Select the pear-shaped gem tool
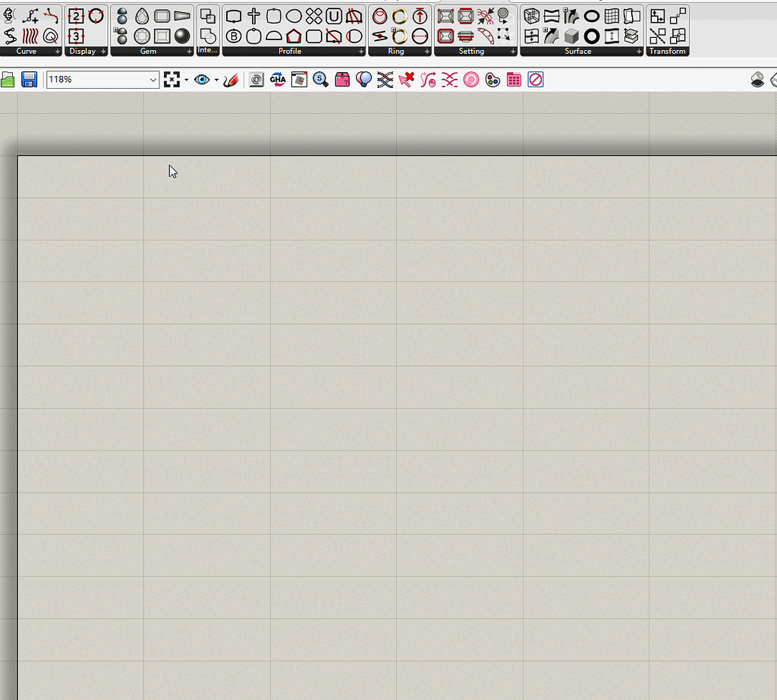 click(142, 14)
